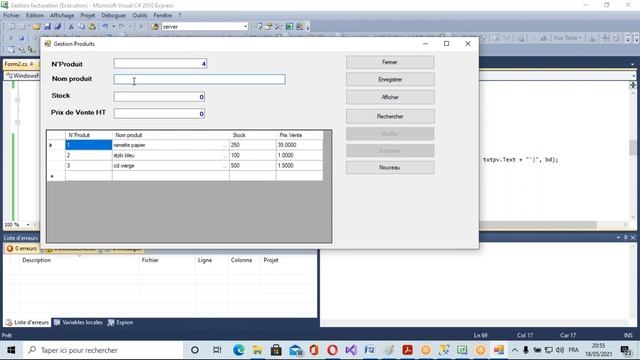This screenshot has height=360, width=640.
Task: Click the Paste toolbar icon
Action: [x=92, y=27]
